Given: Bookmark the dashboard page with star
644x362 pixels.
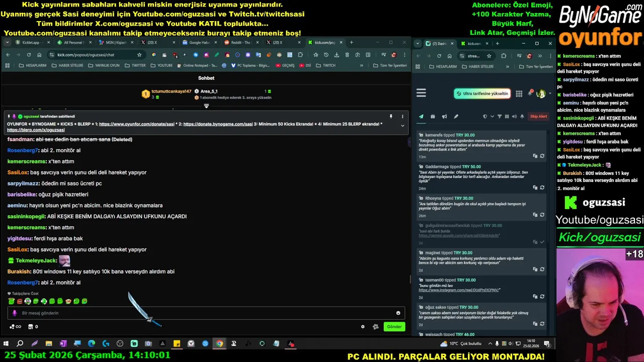Looking at the screenshot, I should point(489,56).
